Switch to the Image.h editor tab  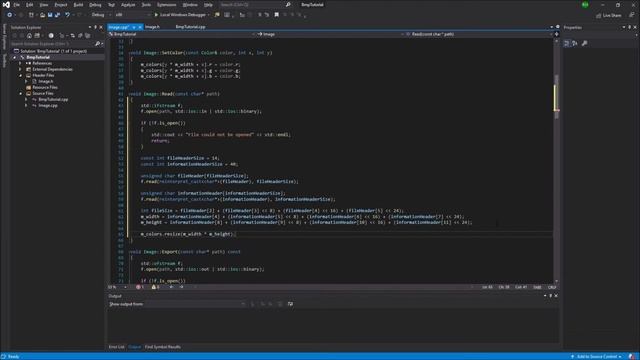pos(152,27)
